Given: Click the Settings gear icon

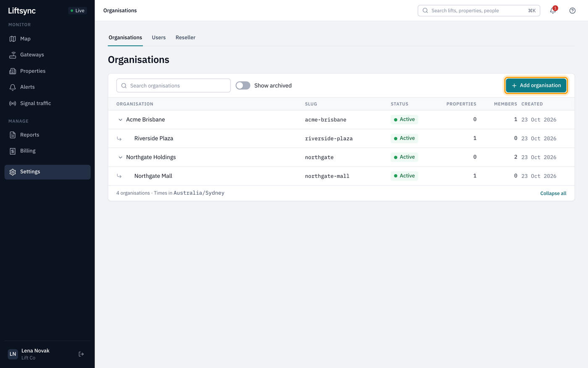Looking at the screenshot, I should 13,172.
